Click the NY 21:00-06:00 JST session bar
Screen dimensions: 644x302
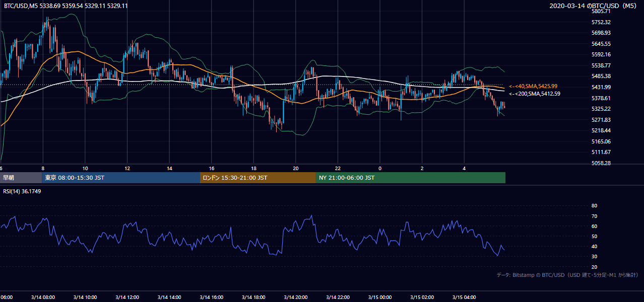coord(411,178)
